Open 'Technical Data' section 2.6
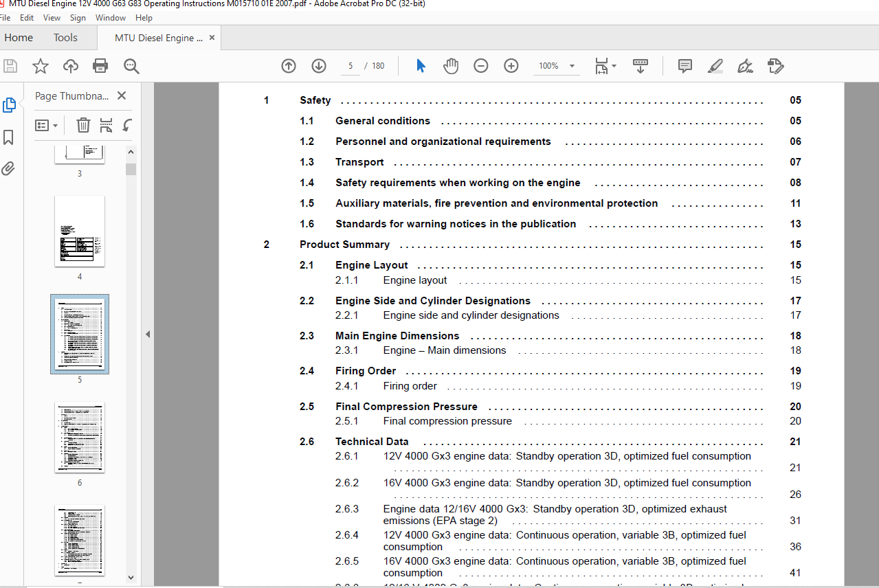The width and height of the screenshot is (879, 588). [x=372, y=442]
